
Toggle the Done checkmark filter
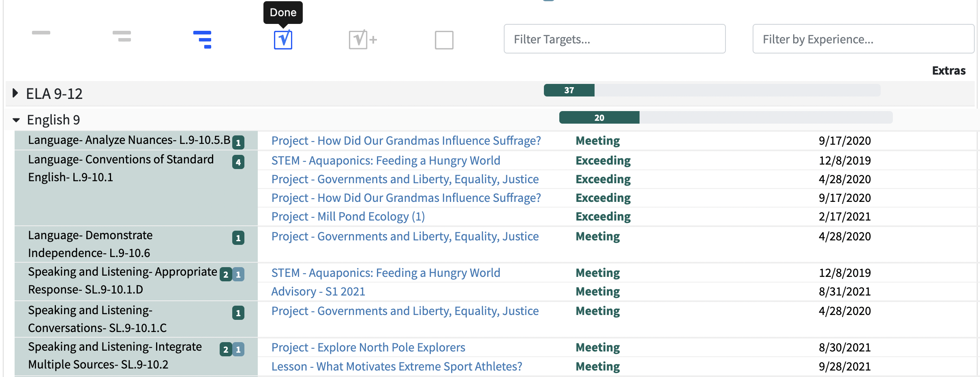point(283,40)
